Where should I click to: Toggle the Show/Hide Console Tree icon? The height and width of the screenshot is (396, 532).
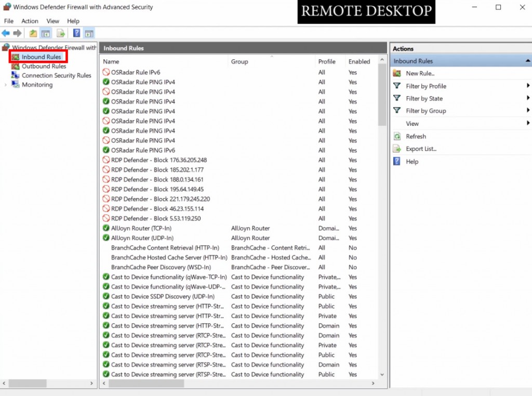coord(46,33)
